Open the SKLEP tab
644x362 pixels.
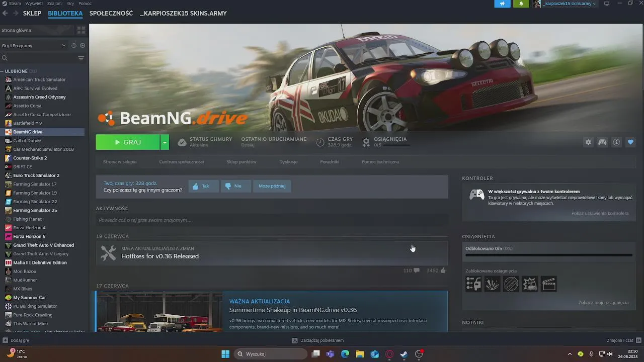(x=32, y=14)
